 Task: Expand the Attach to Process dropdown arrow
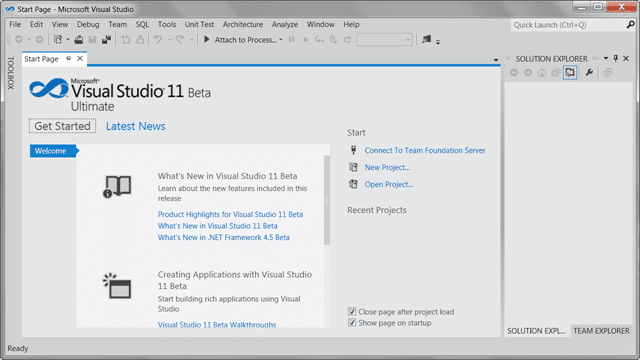point(281,40)
